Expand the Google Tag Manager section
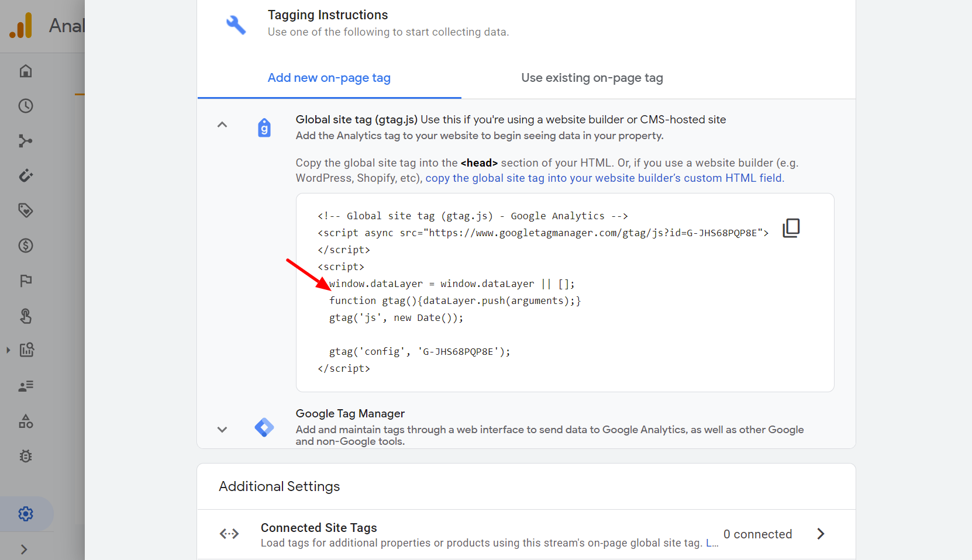Viewport: 972px width, 560px height. (x=222, y=430)
